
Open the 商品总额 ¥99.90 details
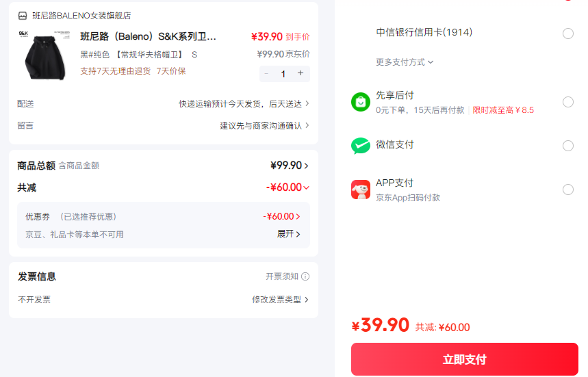click(x=290, y=166)
